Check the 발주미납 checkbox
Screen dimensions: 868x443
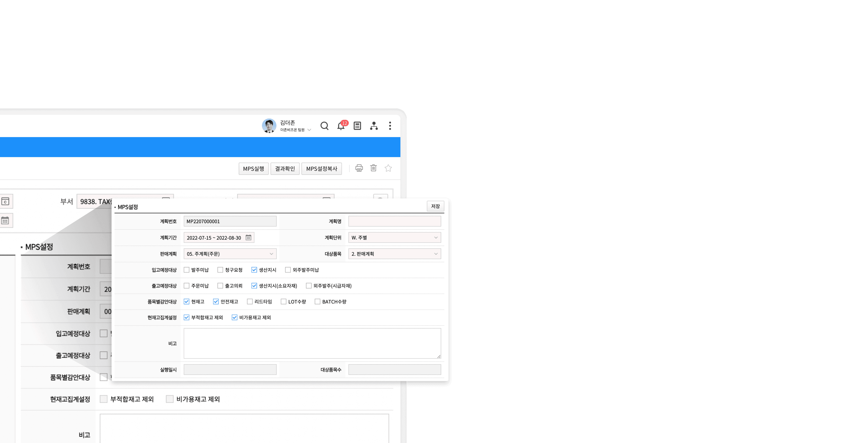tap(186, 270)
